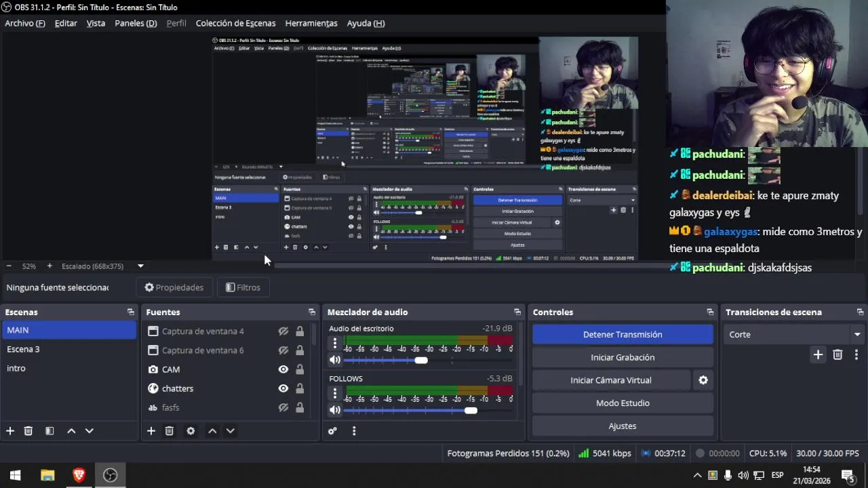
Task: Mute Audio del escritorio speaker icon
Action: coord(335,361)
